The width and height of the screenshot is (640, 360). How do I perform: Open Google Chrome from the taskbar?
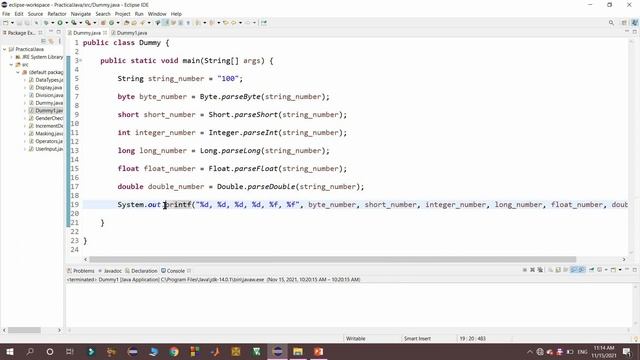(174, 351)
